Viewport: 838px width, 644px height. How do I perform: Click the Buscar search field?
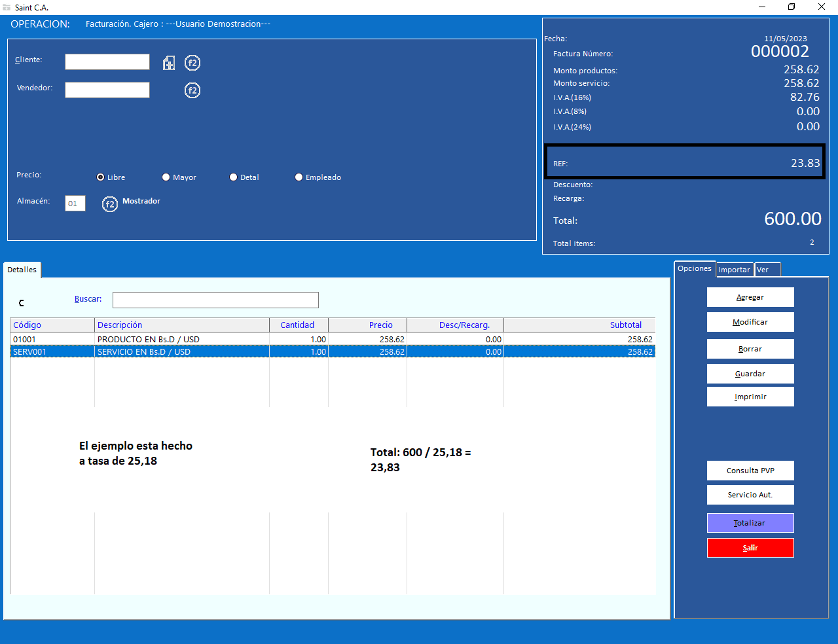[215, 300]
